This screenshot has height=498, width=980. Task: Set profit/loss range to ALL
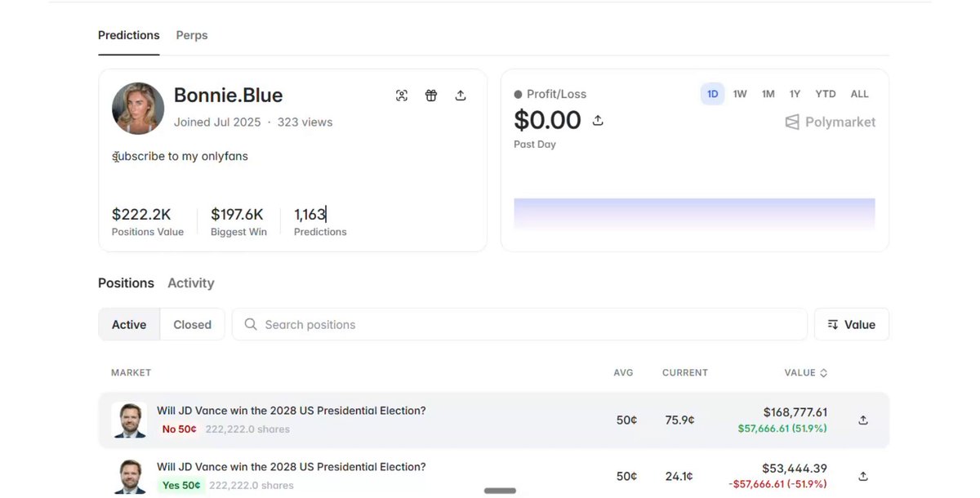pyautogui.click(x=860, y=94)
